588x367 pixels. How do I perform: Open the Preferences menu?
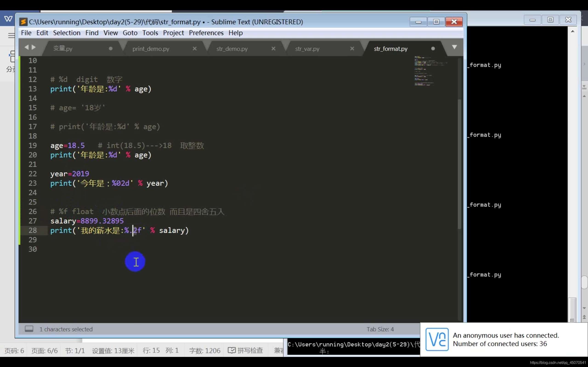pyautogui.click(x=206, y=33)
